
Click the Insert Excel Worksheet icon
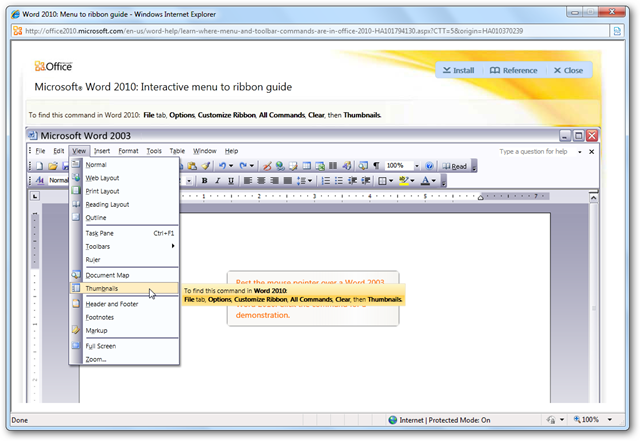click(x=320, y=166)
